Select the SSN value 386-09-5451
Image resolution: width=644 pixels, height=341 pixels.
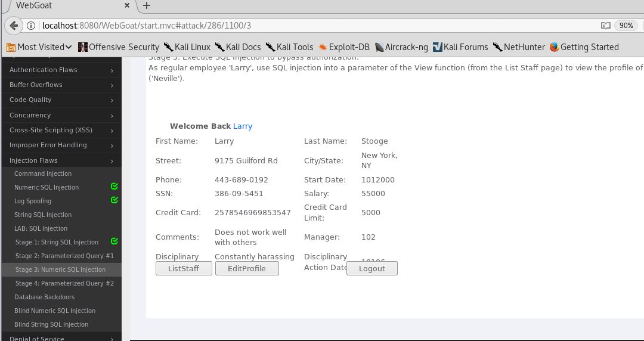coord(239,194)
